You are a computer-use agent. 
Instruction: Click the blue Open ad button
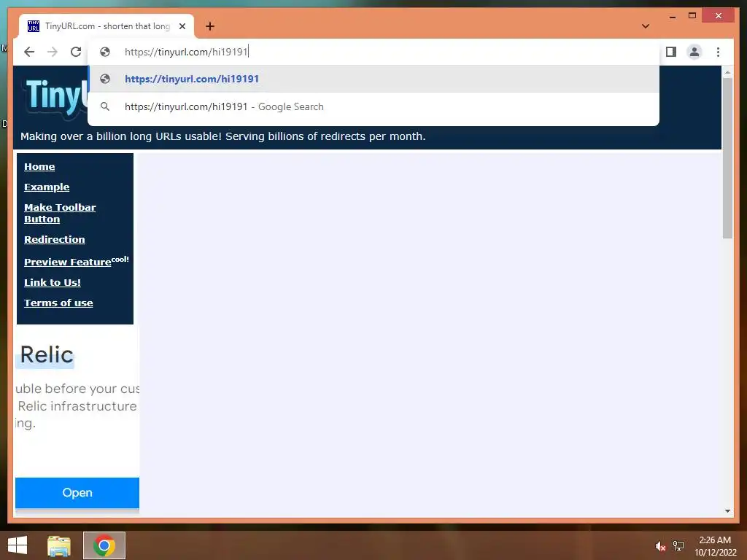(77, 493)
